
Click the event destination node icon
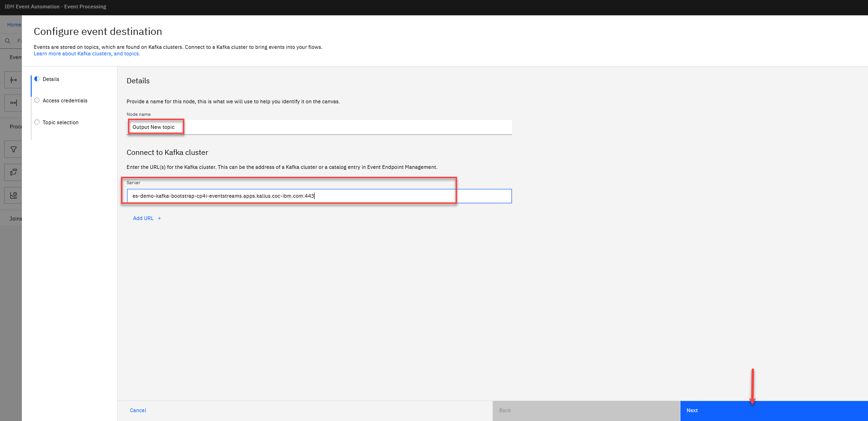13,103
